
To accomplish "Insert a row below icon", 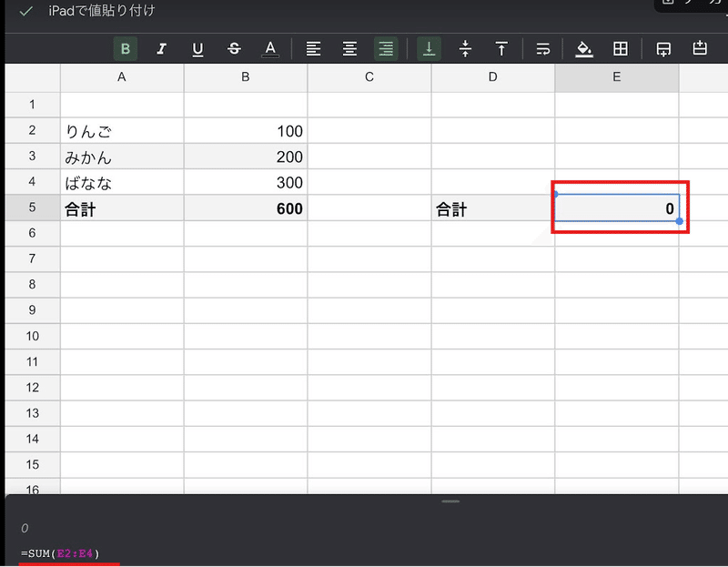I will pyautogui.click(x=663, y=48).
